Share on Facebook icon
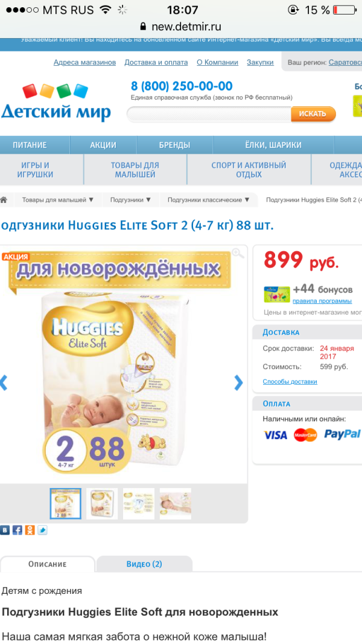Image resolution: width=362 pixels, height=644 pixels. coord(17,530)
